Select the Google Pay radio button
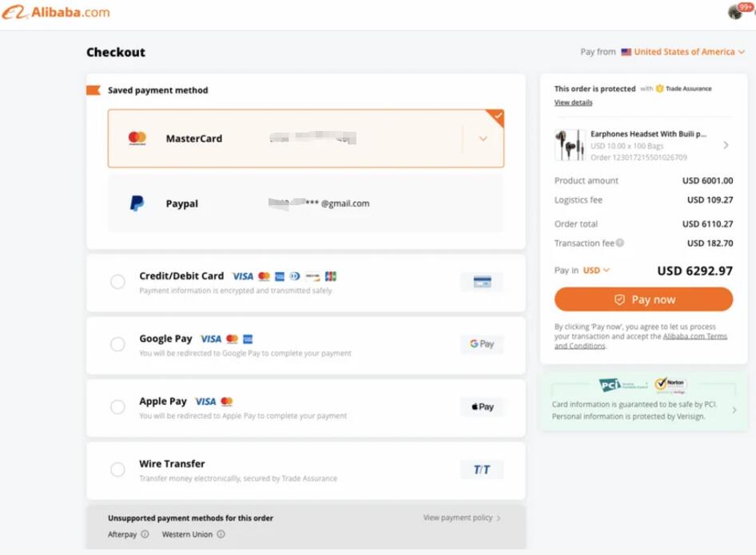 click(x=117, y=343)
